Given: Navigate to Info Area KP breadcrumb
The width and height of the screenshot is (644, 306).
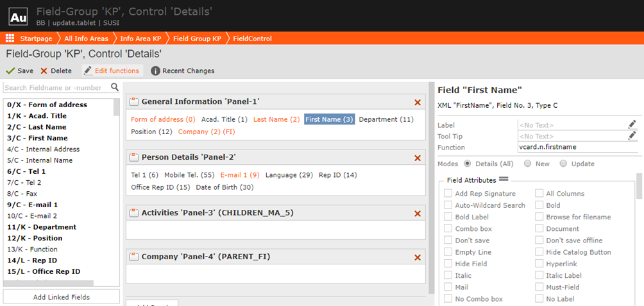Looking at the screenshot, I should click(140, 38).
